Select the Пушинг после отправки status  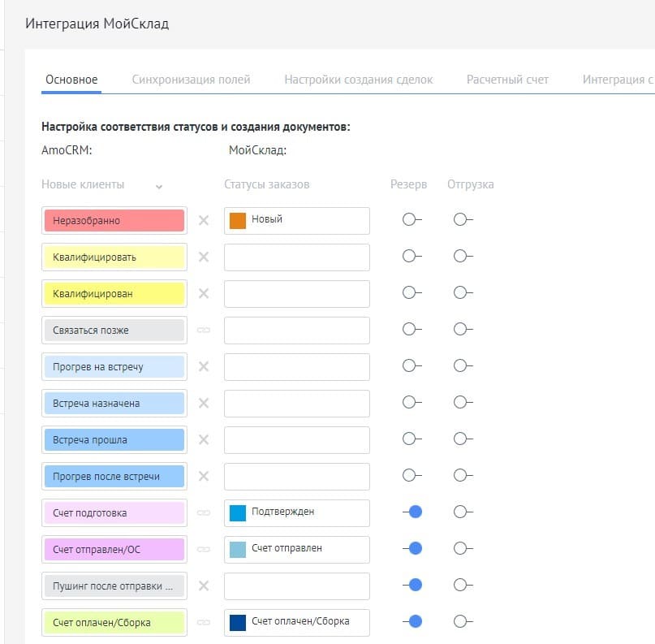114,586
